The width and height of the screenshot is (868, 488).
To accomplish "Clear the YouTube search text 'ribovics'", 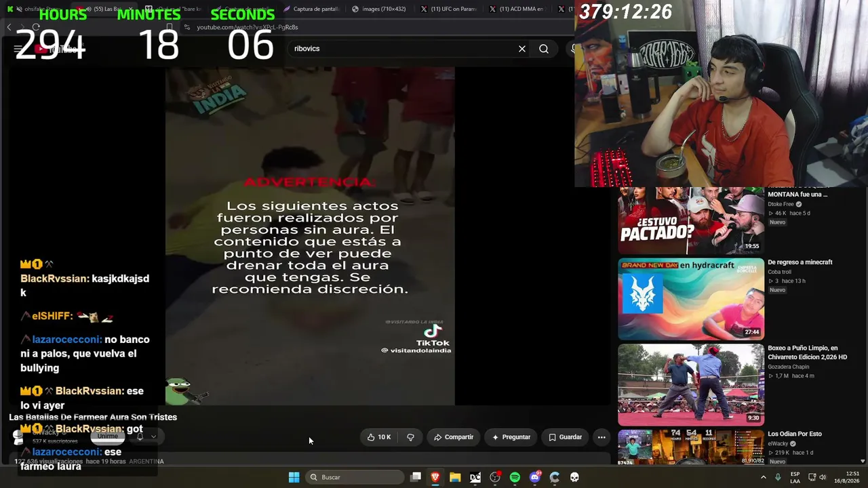I will 522,49.
